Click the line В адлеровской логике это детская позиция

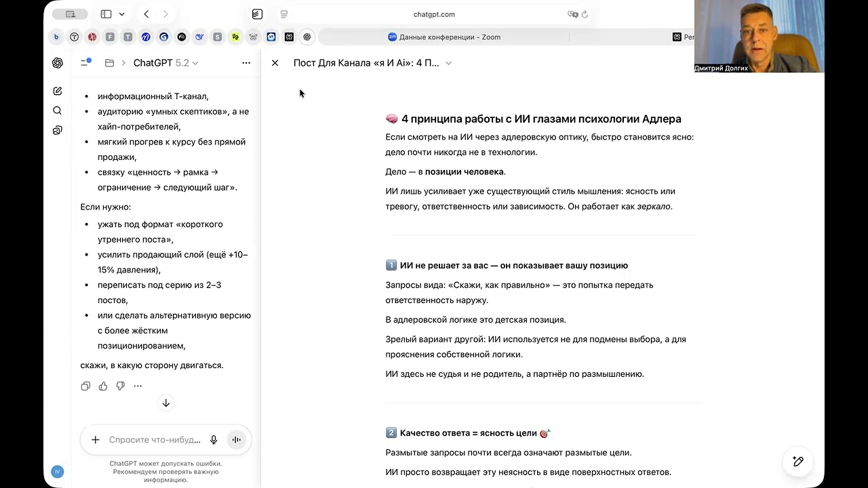(475, 320)
